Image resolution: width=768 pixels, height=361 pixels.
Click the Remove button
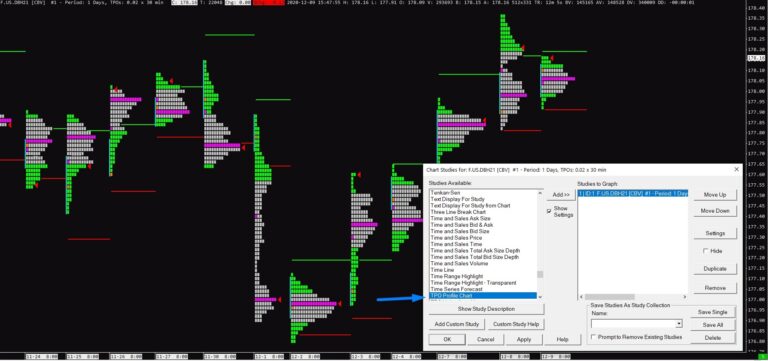coord(715,288)
